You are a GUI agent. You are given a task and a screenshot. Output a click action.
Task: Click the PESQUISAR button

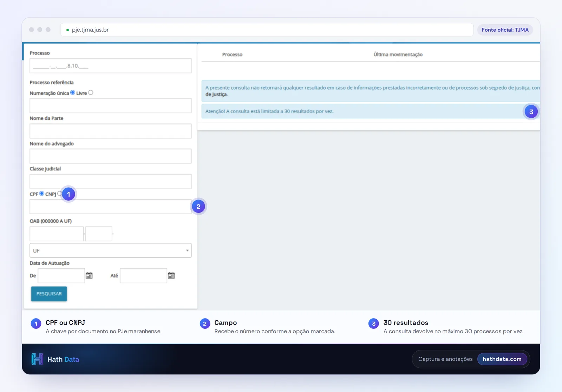(49, 294)
